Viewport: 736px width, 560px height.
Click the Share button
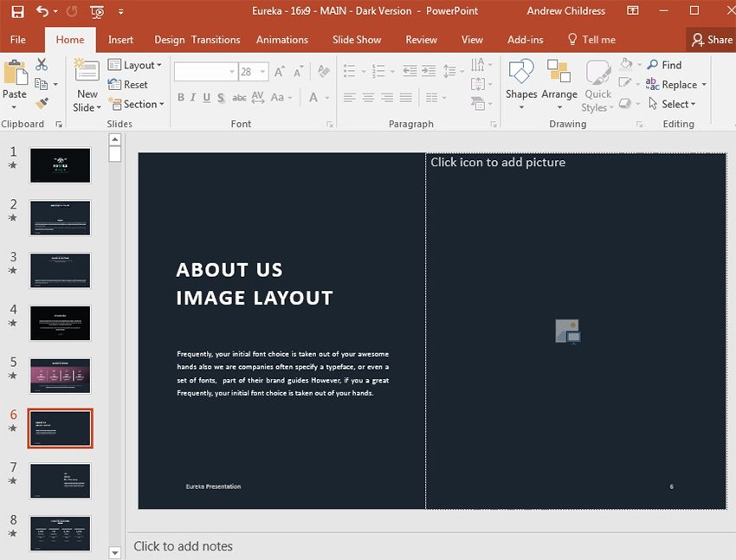tap(711, 40)
